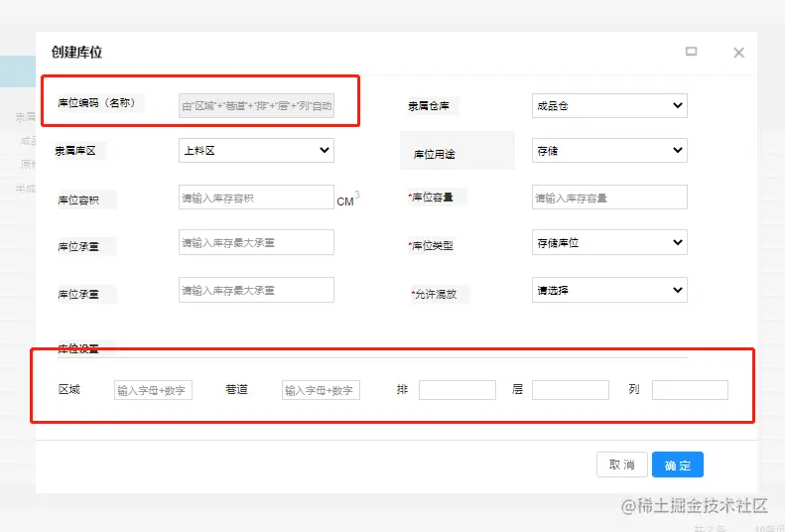Viewport: 785px width, 532px height.
Task: Click the 创建库位 dialog title
Action: [x=76, y=52]
